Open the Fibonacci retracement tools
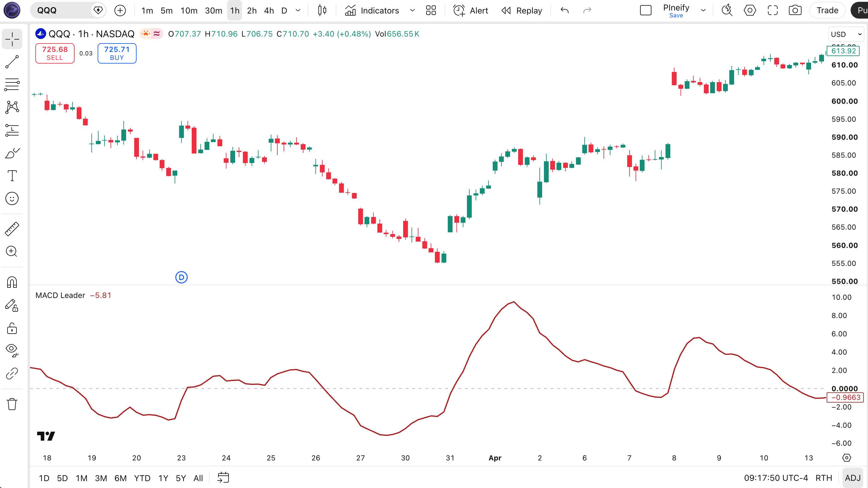 point(12,84)
